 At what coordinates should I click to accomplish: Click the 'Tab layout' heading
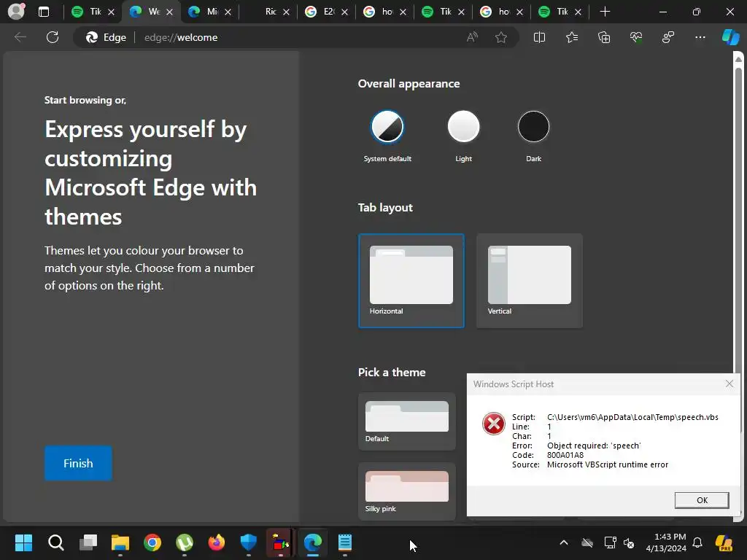coord(385,208)
